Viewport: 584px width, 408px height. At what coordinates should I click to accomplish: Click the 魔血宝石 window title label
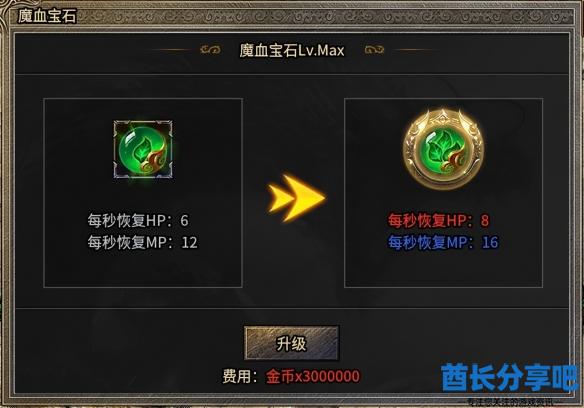(x=47, y=16)
